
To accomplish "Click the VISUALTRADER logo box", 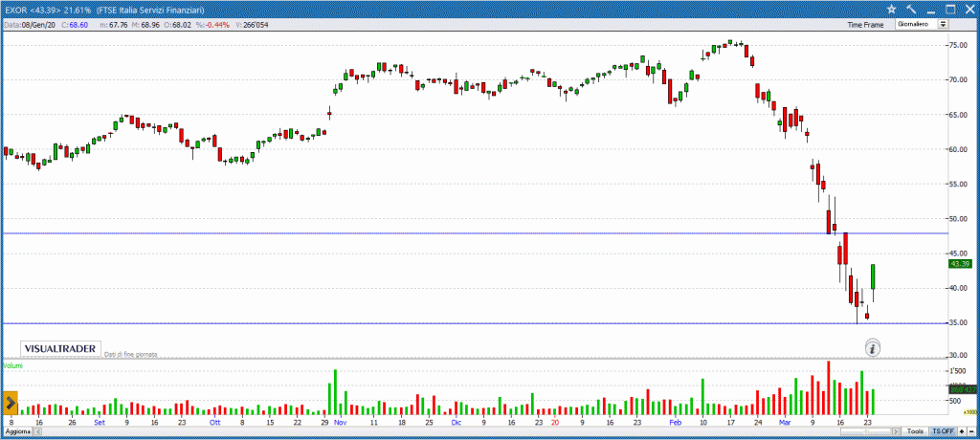I will (x=60, y=349).
